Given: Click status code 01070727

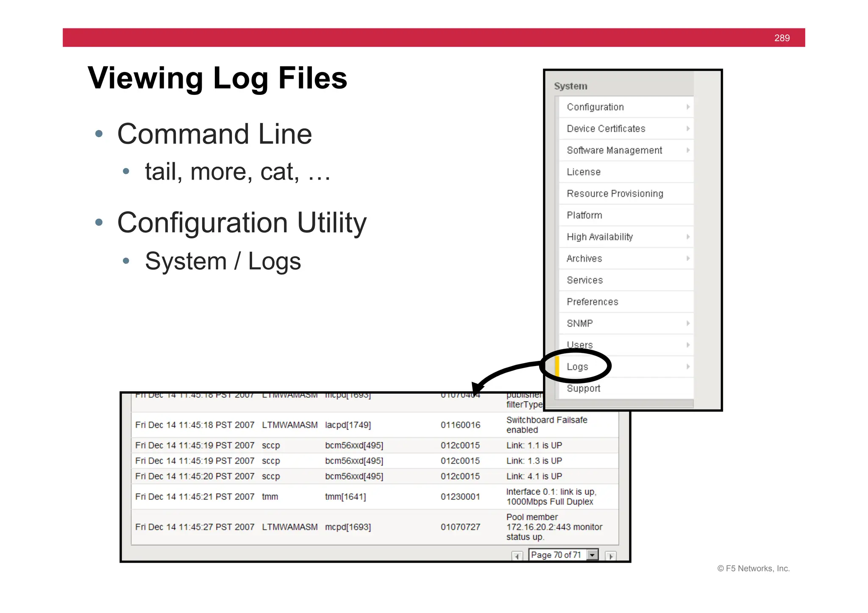Looking at the screenshot, I should coord(460,527).
